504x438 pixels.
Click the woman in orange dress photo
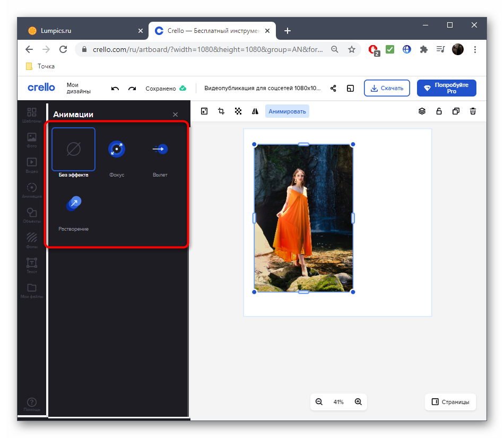coord(303,218)
